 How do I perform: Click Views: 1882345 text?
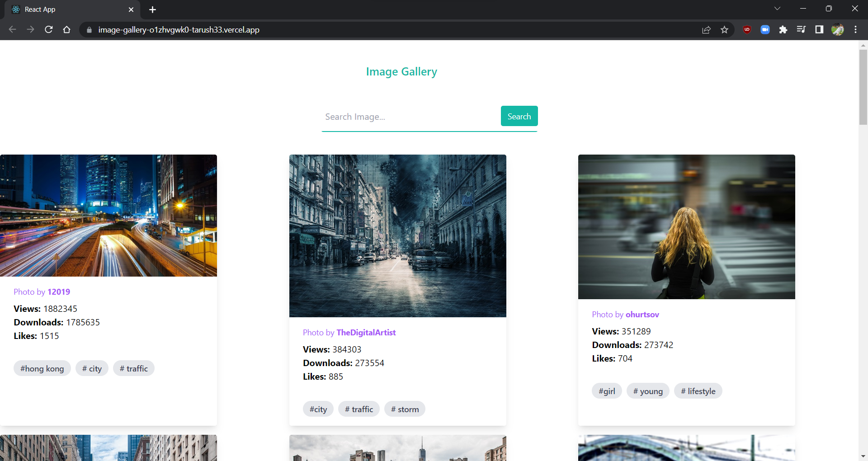point(45,309)
